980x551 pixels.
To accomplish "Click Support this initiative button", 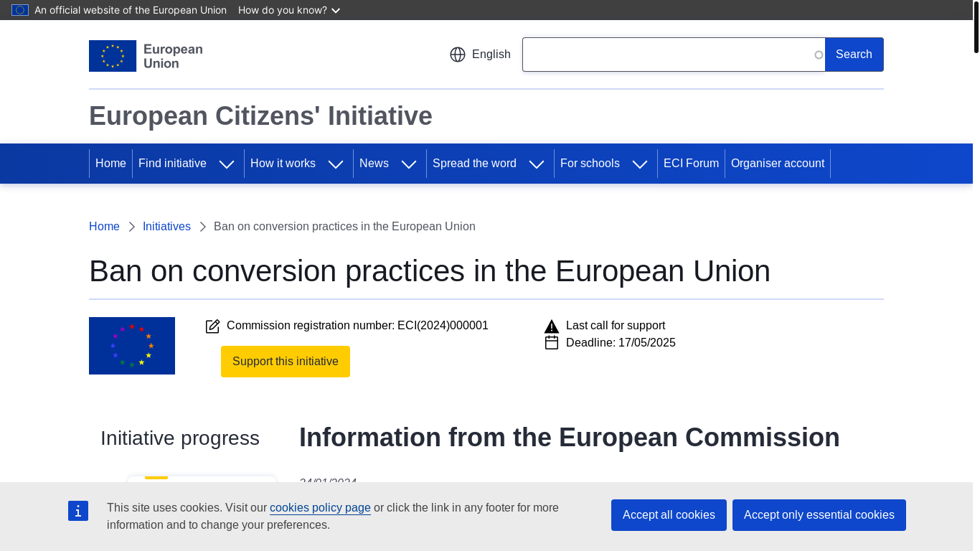I will click(286, 362).
